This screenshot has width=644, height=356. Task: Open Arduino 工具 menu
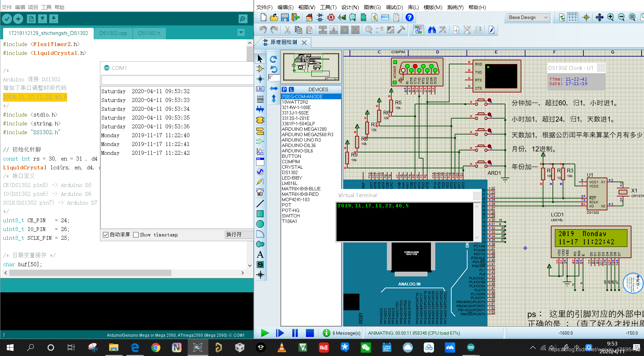[x=46, y=7]
